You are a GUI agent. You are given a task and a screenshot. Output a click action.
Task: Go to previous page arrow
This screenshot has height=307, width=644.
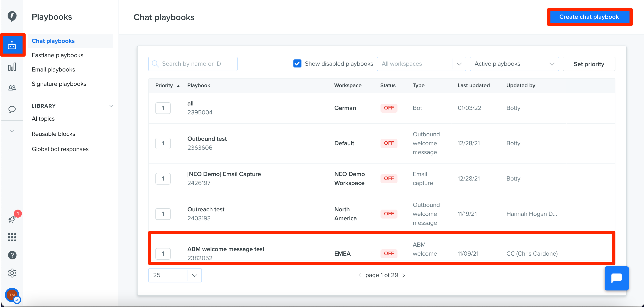click(360, 275)
